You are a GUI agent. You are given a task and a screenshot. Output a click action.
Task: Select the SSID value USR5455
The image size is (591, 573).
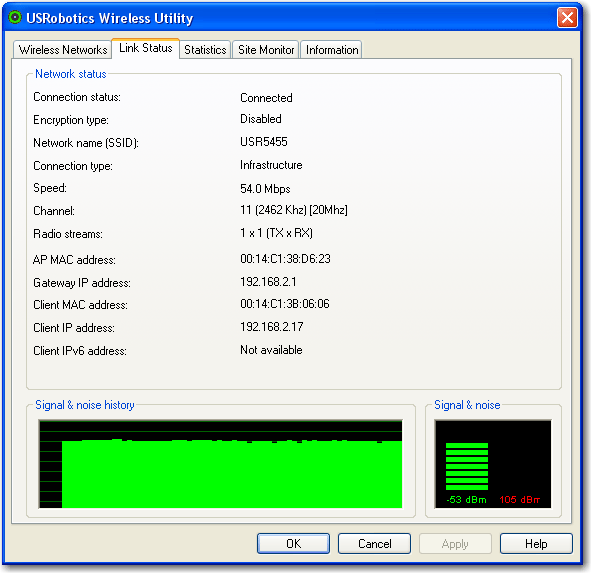[x=264, y=142]
